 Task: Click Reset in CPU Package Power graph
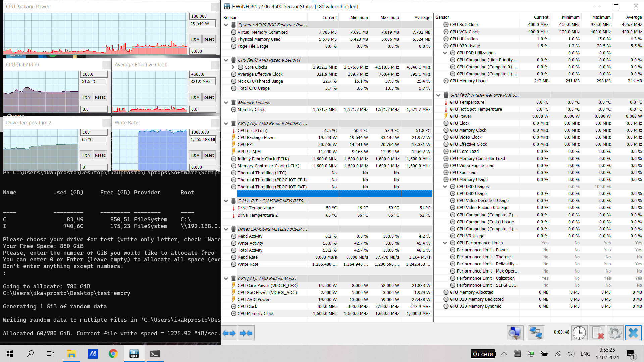209,39
